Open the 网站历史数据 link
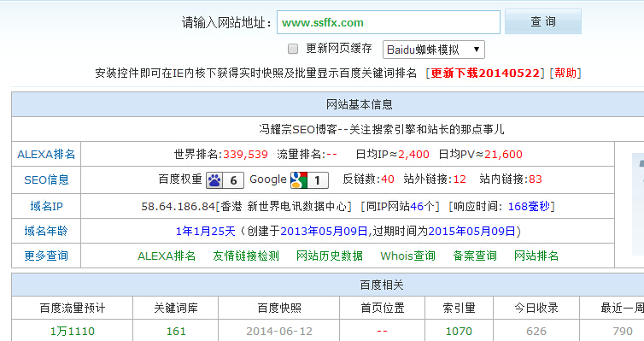644x341 pixels. [x=330, y=256]
